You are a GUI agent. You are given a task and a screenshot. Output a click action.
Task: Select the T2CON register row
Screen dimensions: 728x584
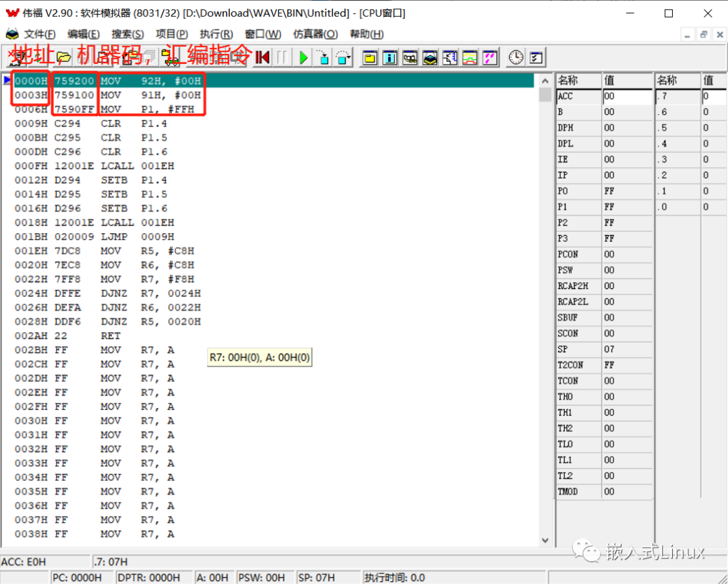point(604,365)
